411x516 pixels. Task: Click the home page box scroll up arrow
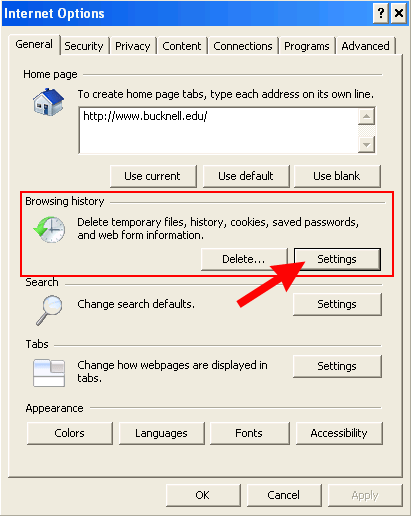pos(367,116)
